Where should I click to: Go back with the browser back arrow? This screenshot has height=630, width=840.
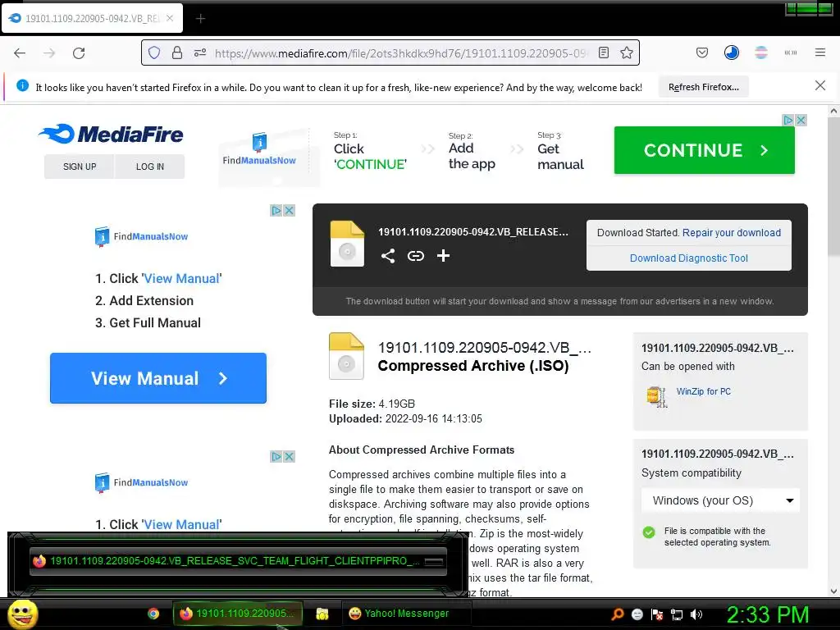pyautogui.click(x=20, y=53)
